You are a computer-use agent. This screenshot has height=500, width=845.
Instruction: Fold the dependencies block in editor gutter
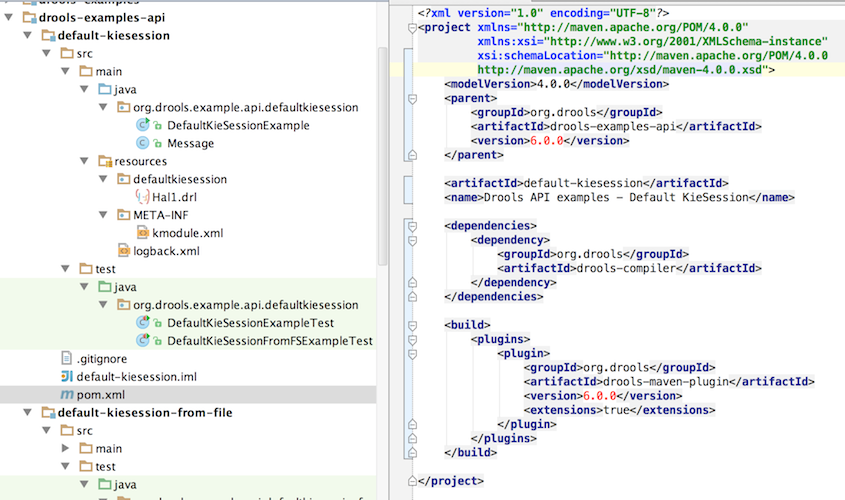pyautogui.click(x=411, y=226)
